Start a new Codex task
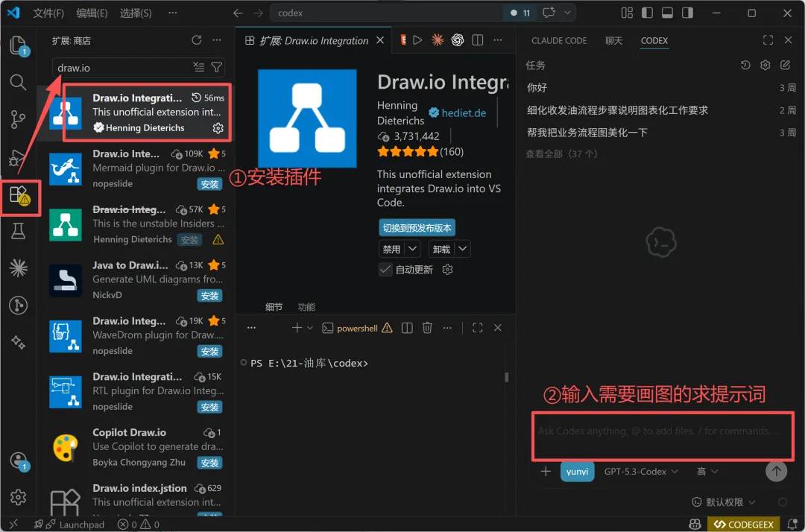 click(785, 65)
